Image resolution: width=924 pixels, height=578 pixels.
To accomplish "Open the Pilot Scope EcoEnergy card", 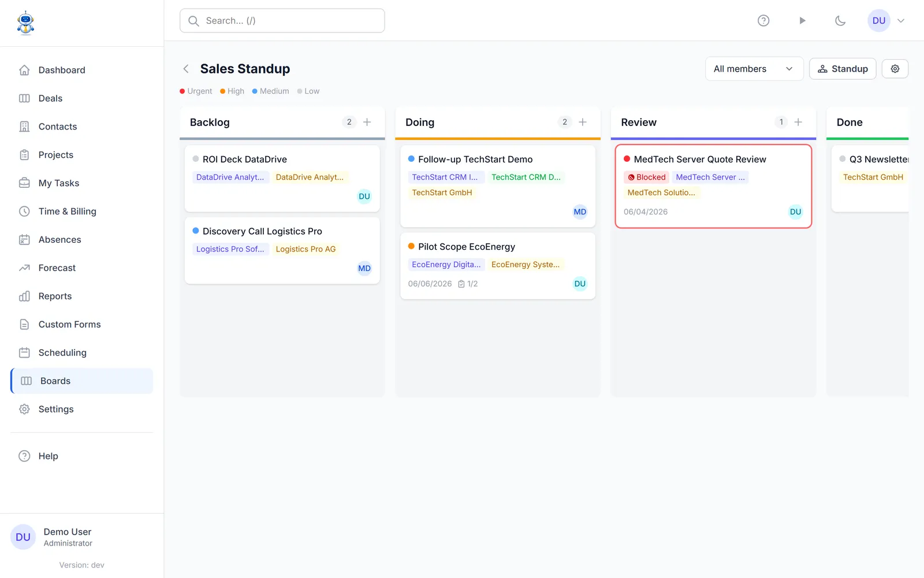I will tap(498, 266).
